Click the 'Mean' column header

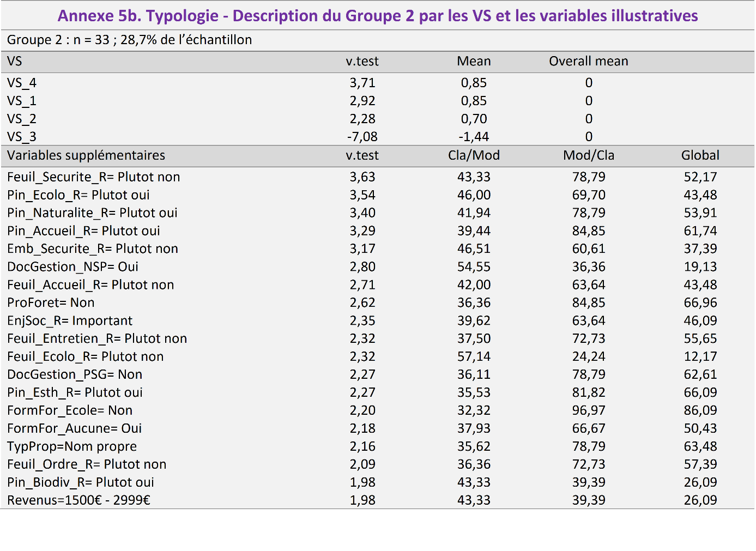pos(474,61)
